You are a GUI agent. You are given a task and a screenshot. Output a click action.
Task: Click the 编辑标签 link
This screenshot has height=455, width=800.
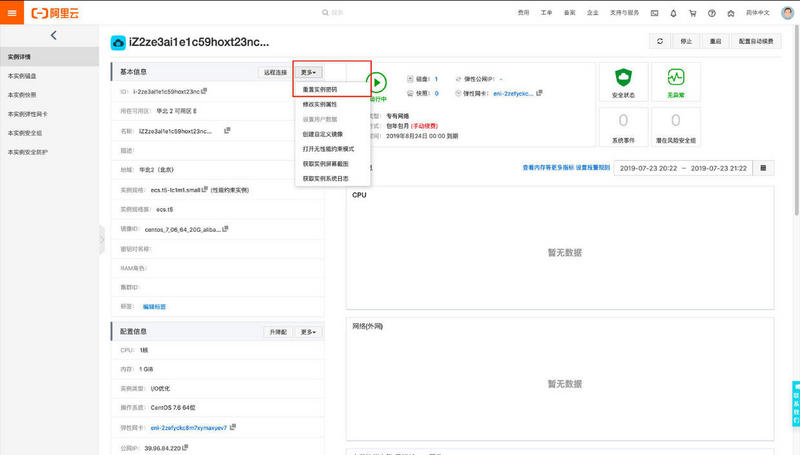click(154, 307)
